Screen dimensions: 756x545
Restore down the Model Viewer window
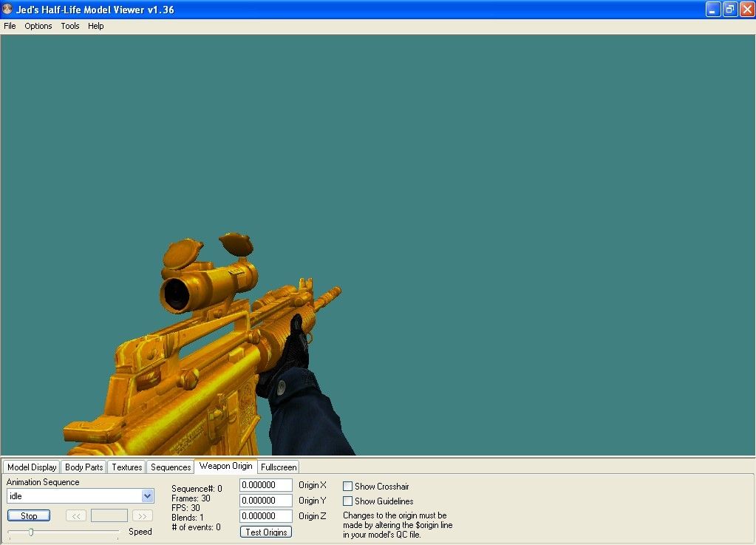pyautogui.click(x=730, y=9)
